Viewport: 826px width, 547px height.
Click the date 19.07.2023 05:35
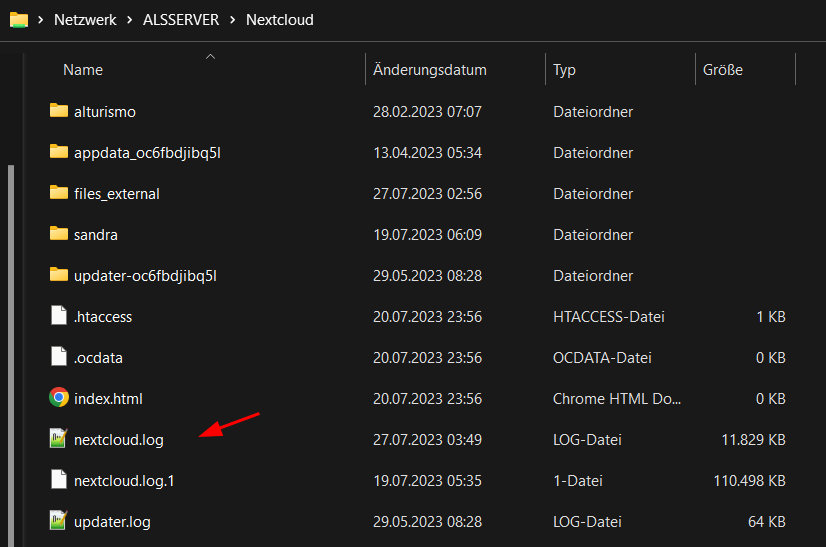tap(427, 481)
